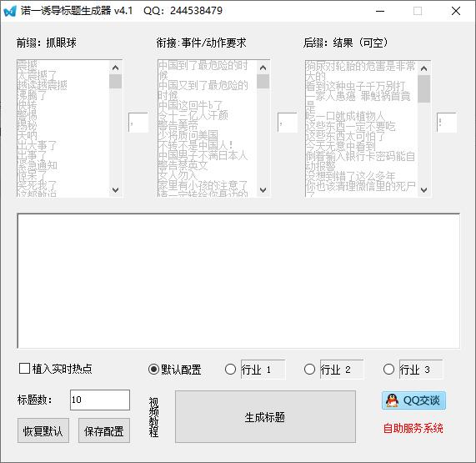Click 少将质问美国 in the middle list

[188, 135]
